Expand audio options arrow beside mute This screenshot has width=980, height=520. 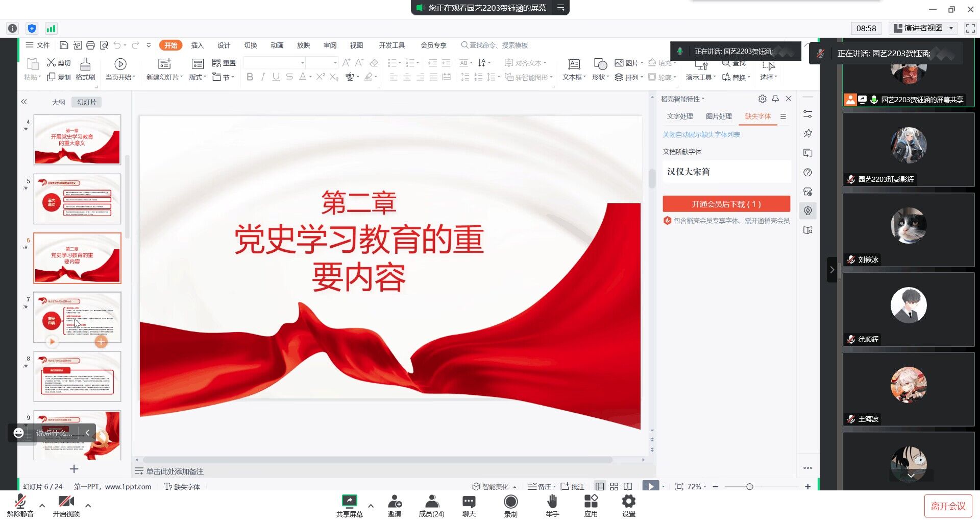point(42,506)
